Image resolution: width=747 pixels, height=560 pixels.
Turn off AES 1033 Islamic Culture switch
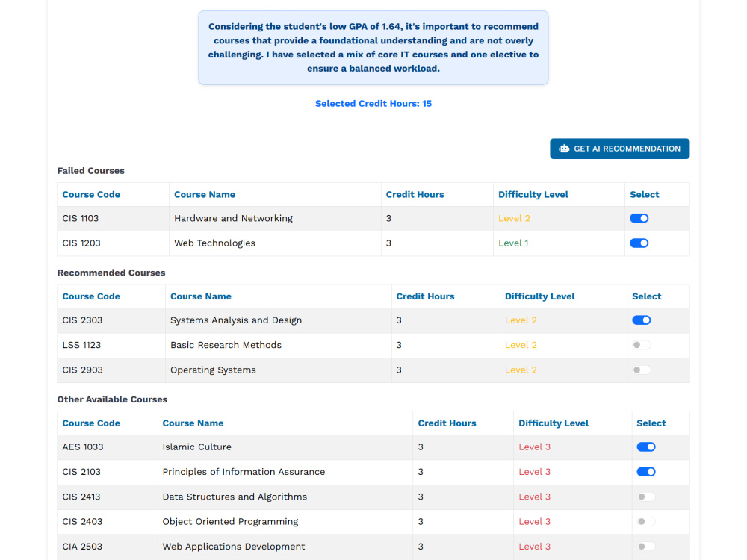point(646,447)
